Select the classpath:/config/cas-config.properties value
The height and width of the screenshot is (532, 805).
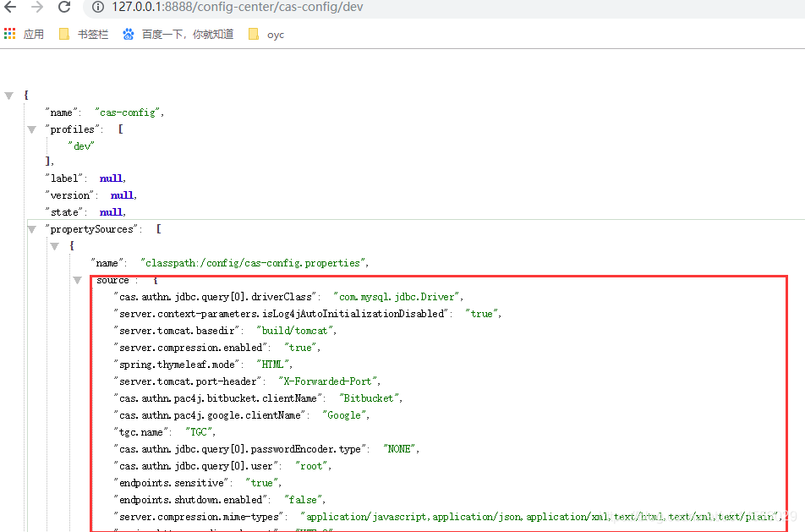pos(253,263)
